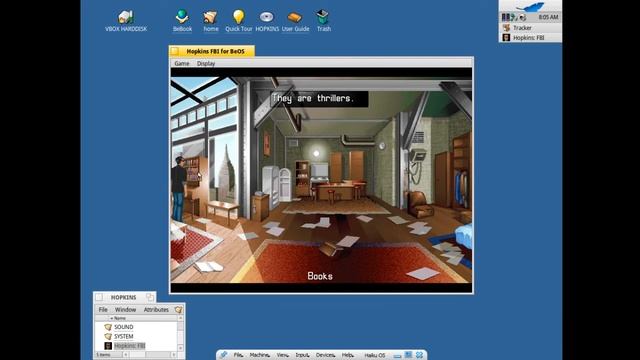The width and height of the screenshot is (640, 360).
Task: Click the close box on Hopkins FBI title tab
Action: (175, 51)
